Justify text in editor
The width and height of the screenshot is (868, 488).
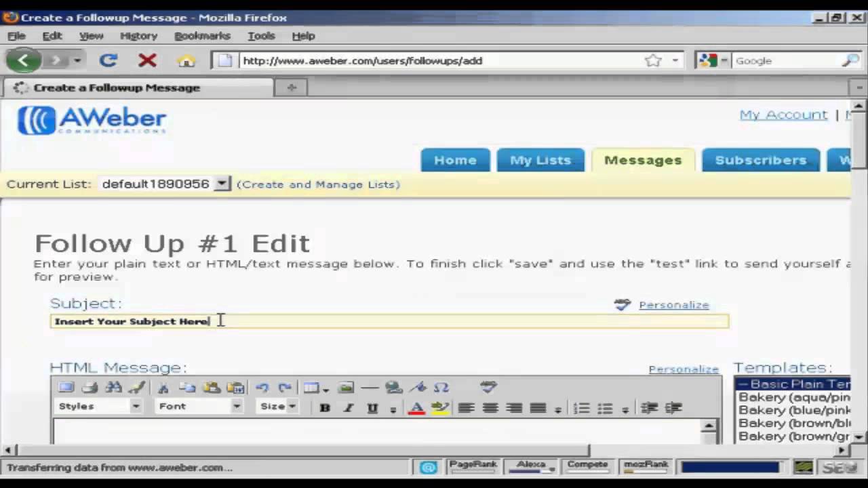(x=538, y=407)
